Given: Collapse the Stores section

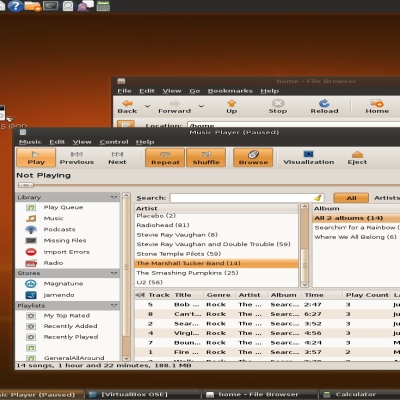Looking at the screenshot, I should [114, 273].
